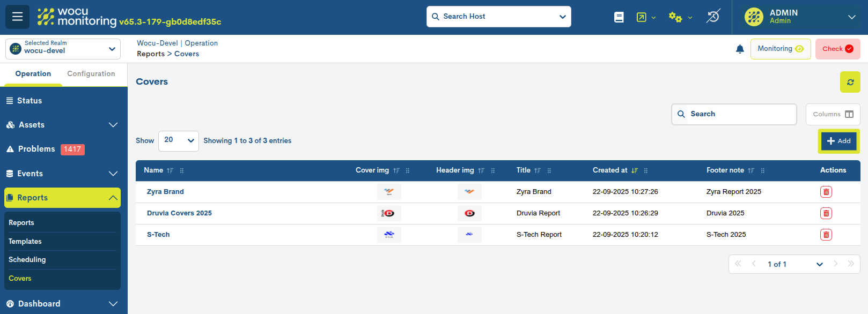Refresh the Covers list
Screen dimensions: 868x314
tap(850, 82)
